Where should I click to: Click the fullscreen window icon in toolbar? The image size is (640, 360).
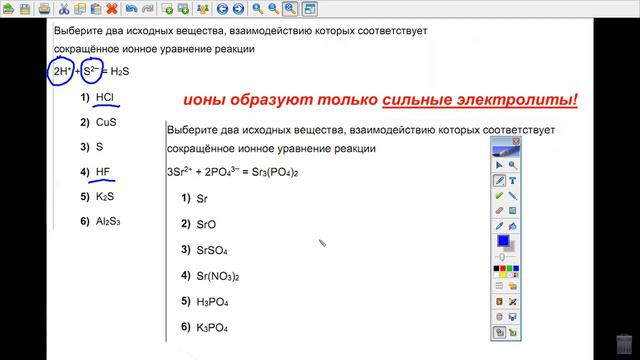pos(309,9)
